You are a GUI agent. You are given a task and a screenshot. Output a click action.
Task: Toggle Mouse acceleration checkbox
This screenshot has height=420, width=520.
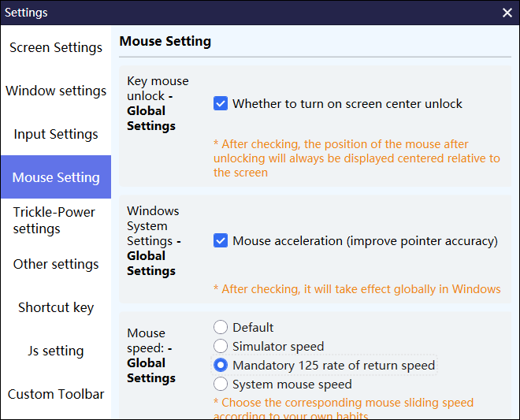pyautogui.click(x=221, y=240)
